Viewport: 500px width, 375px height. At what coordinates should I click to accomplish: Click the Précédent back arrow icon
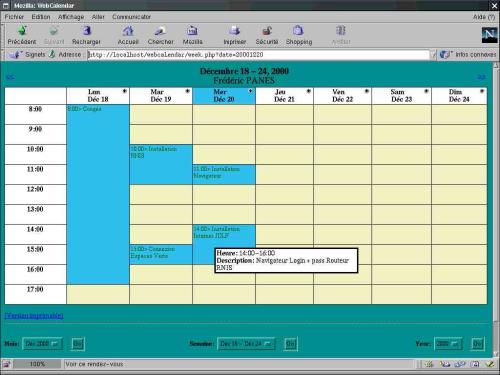coord(22,31)
